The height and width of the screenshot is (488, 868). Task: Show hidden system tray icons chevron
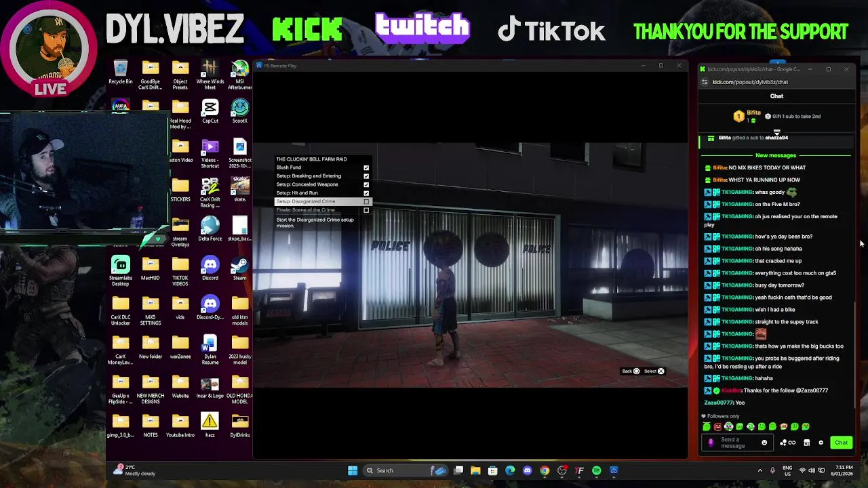point(759,470)
